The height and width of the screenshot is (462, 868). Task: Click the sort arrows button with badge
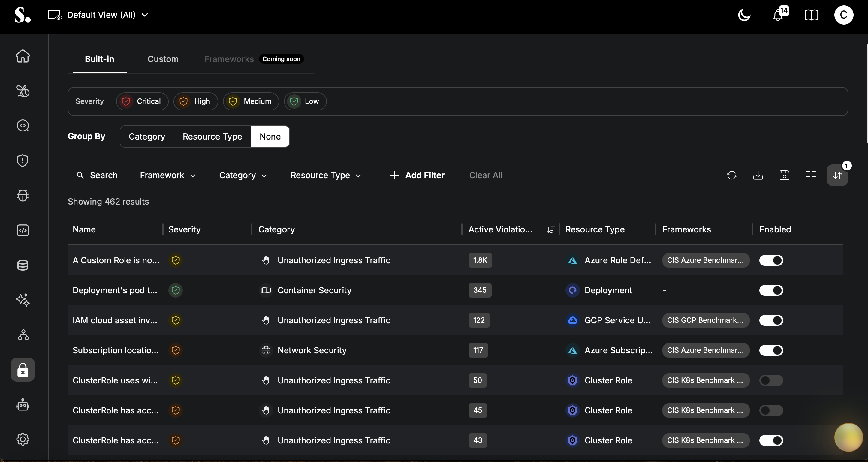point(837,175)
